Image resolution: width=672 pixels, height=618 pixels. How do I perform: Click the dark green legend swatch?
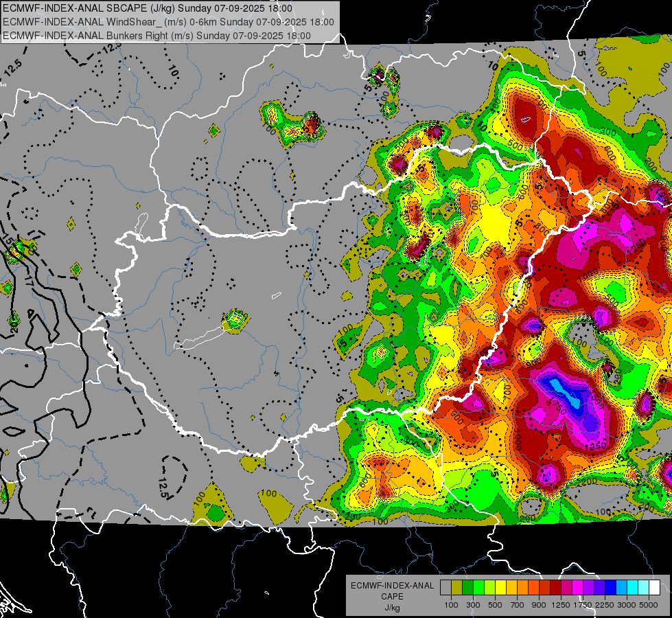click(x=467, y=588)
